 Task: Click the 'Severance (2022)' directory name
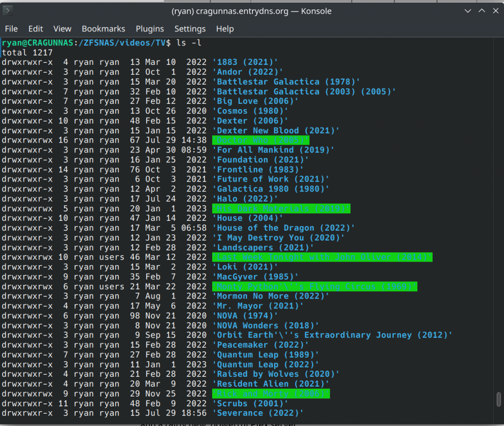coord(258,413)
